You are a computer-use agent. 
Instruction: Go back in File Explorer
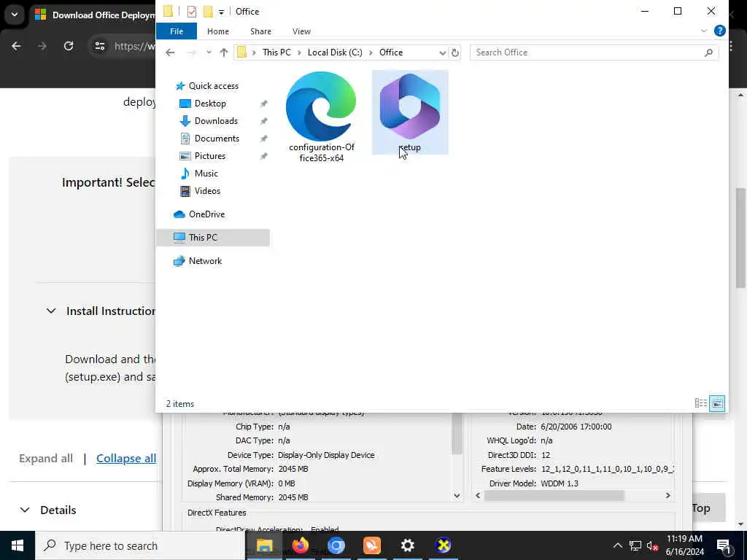(170, 52)
